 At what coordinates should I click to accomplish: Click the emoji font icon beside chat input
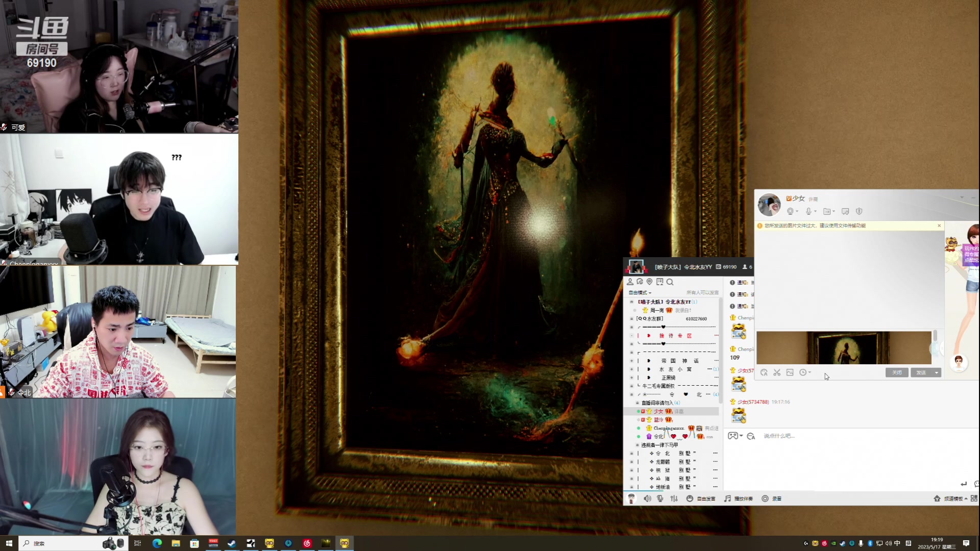[x=751, y=436]
